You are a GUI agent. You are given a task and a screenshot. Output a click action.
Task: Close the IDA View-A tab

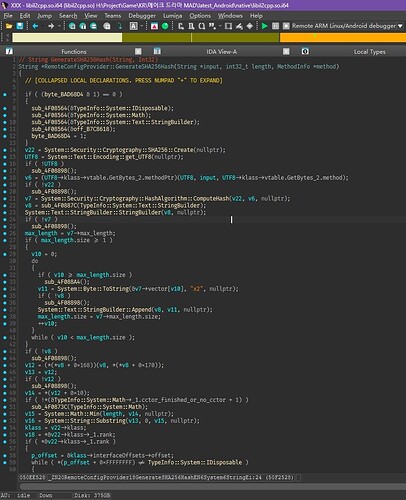pos(286,51)
